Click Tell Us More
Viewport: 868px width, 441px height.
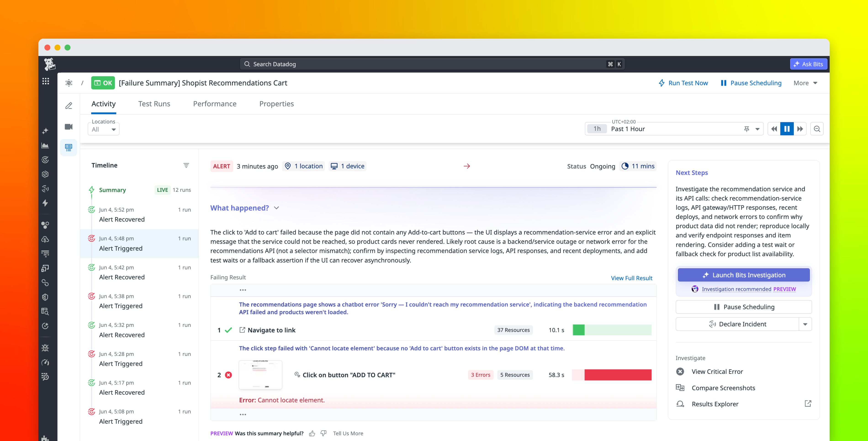click(348, 434)
